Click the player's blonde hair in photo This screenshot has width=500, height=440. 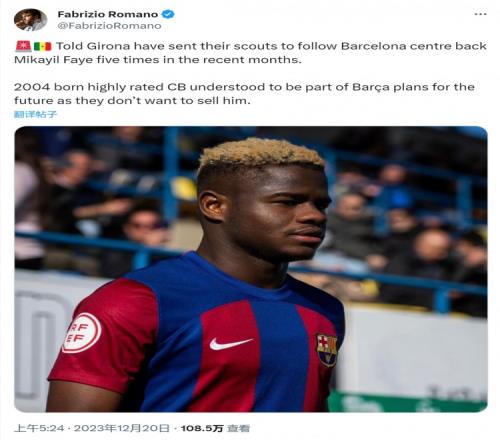click(x=262, y=153)
